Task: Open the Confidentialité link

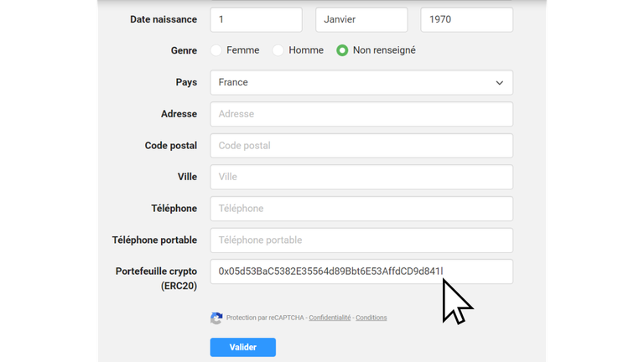Action: click(330, 318)
